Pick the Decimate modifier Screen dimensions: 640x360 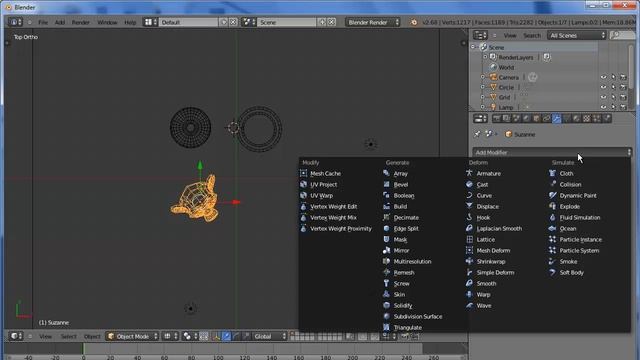coord(406,218)
